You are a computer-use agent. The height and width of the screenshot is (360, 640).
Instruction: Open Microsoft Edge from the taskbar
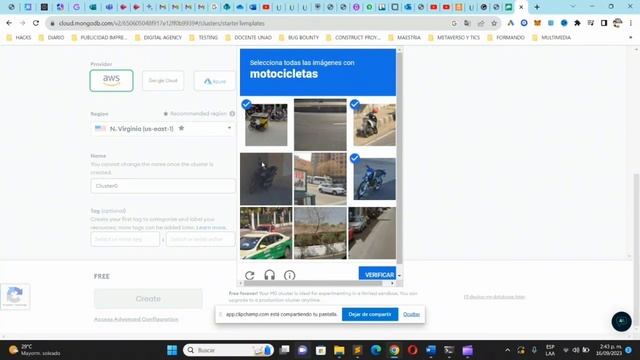[x=376, y=350]
